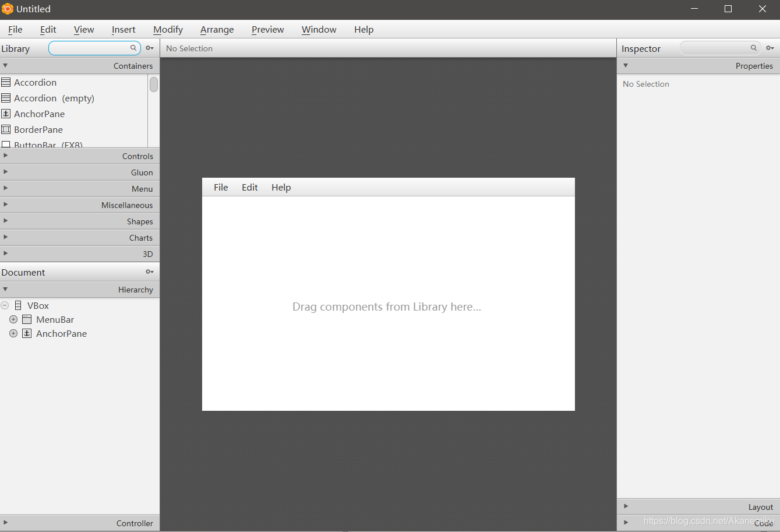Expand the Gluon library section

click(x=5, y=172)
